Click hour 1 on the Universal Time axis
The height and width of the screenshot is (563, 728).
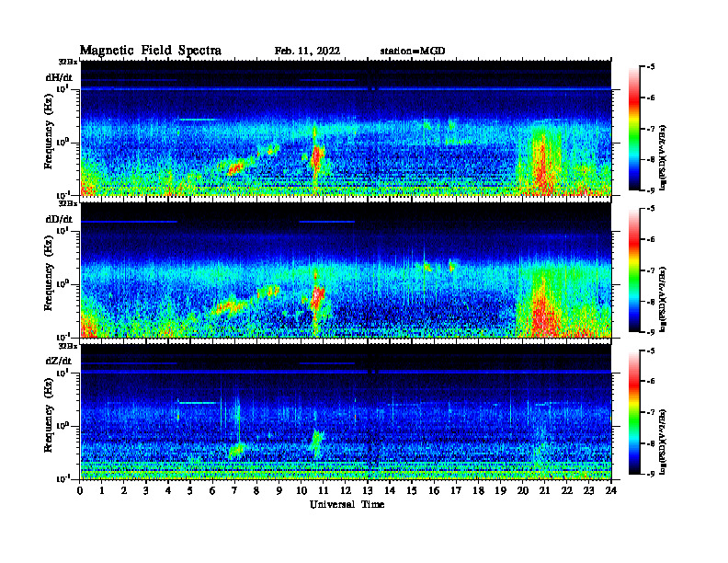tap(102, 490)
